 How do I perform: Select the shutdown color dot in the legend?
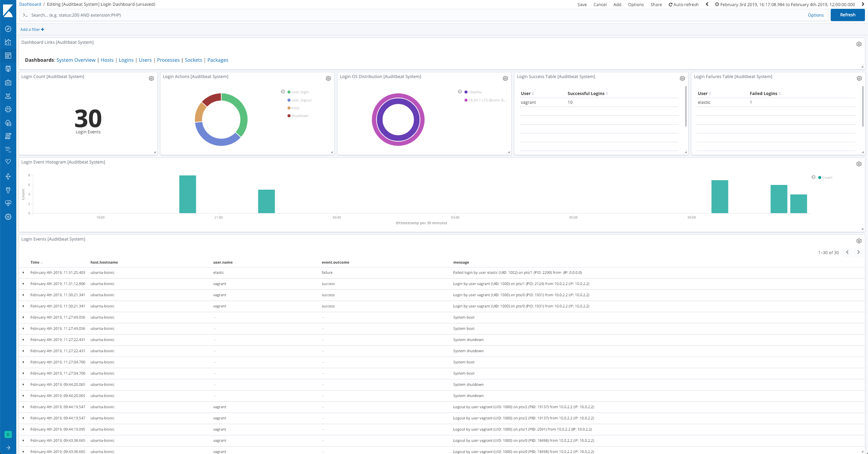click(289, 116)
